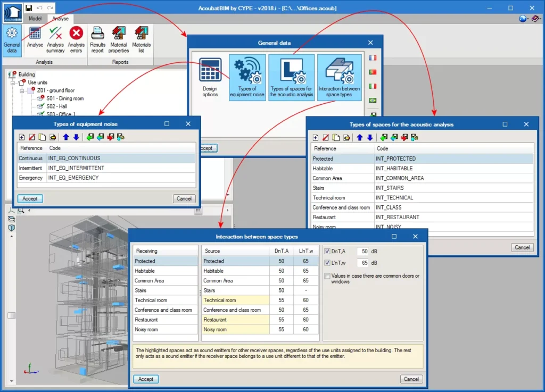
Task: Open the Analysis summary
Action: 55,39
